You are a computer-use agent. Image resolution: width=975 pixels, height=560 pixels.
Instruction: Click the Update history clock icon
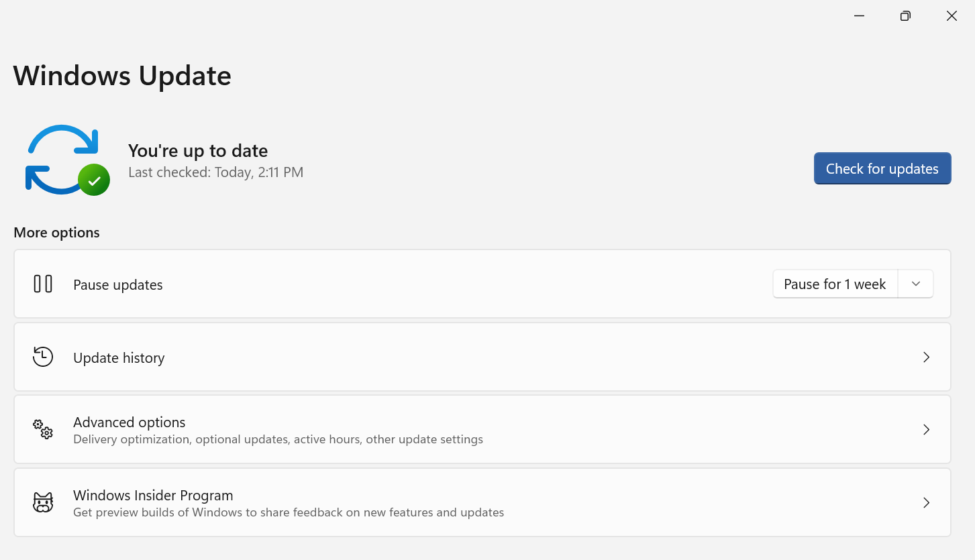pos(43,357)
